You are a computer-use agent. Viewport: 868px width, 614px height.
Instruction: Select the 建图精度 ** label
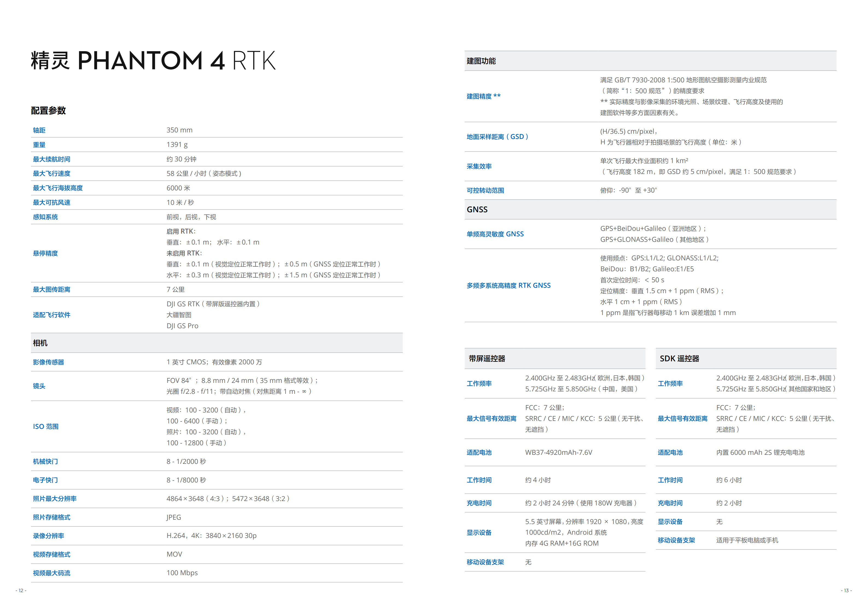(x=484, y=97)
